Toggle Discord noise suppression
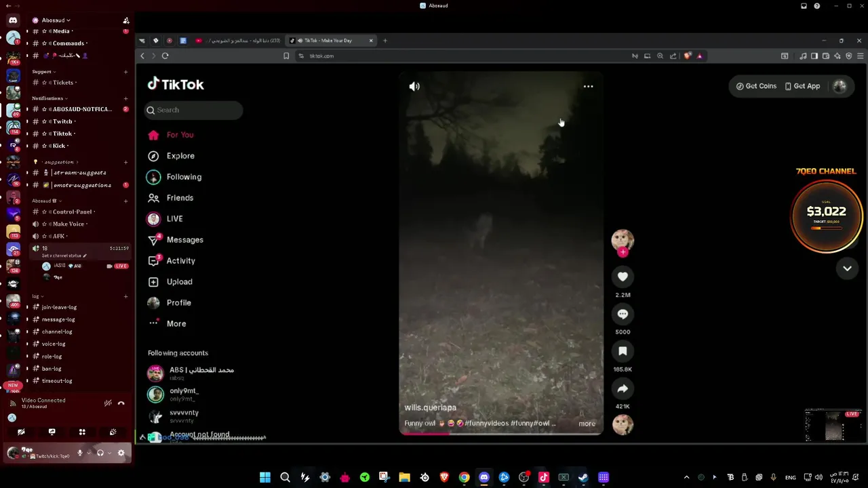868x488 pixels. (x=108, y=403)
